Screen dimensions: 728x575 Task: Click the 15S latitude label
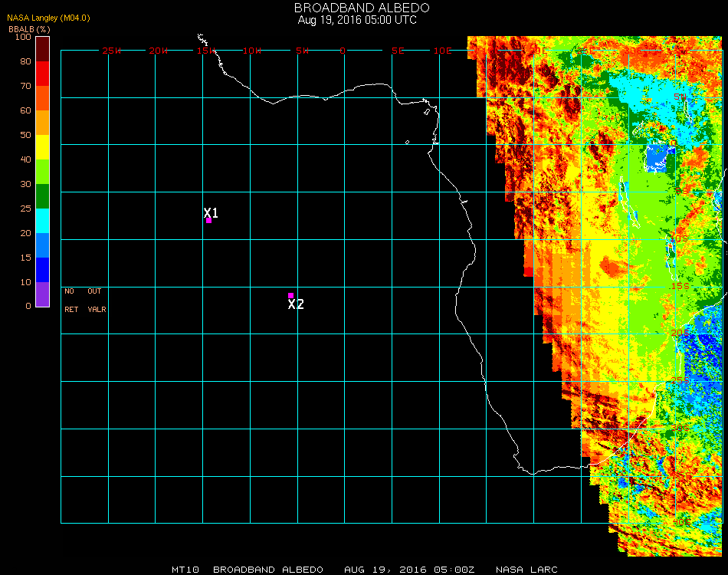(x=680, y=286)
